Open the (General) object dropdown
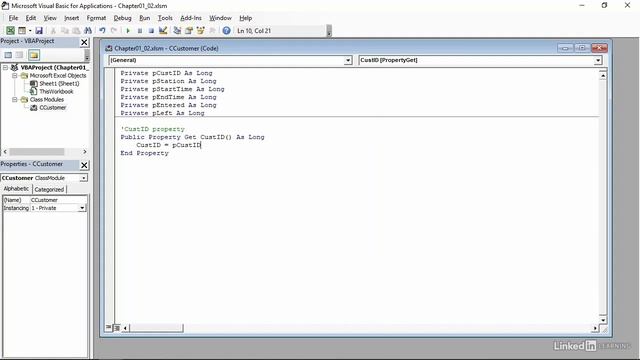 pyautogui.click(x=348, y=60)
